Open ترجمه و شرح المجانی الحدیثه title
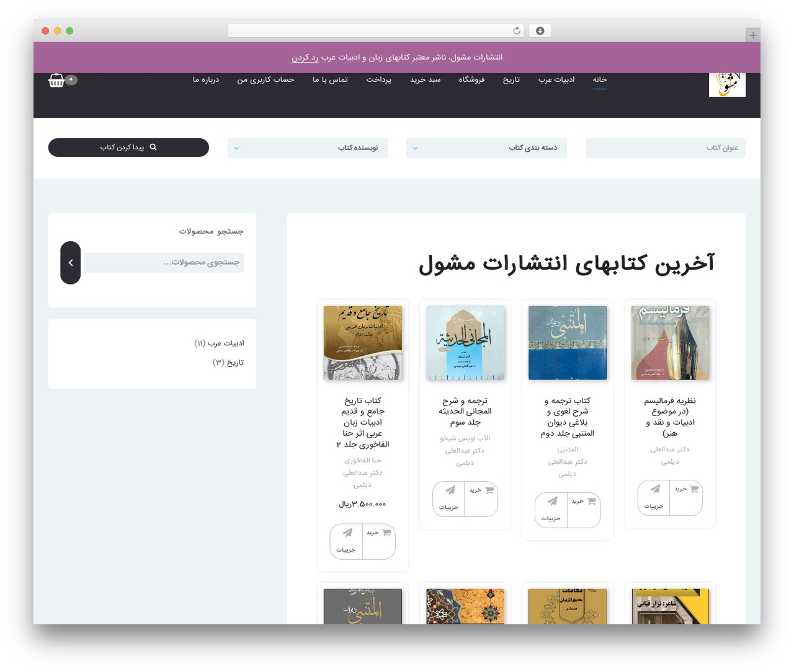 point(465,411)
